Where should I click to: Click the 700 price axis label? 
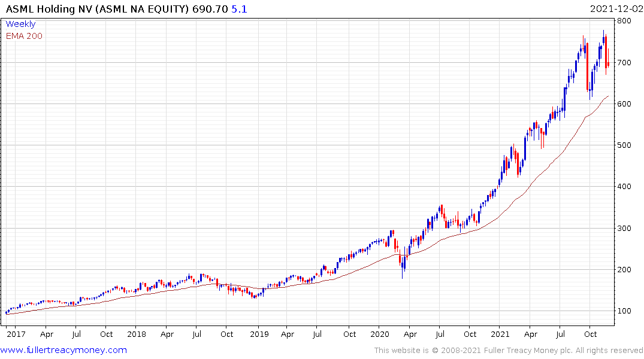624,63
